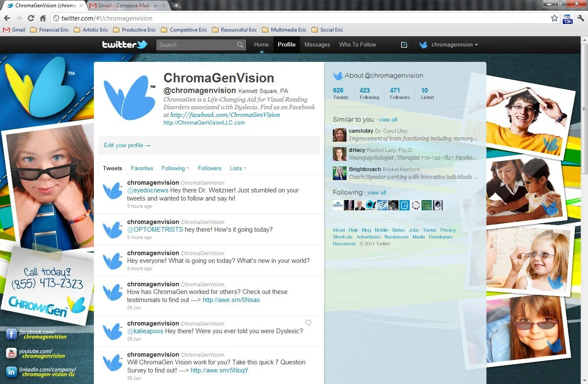The image size is (588, 384).
Task: Open Competitive Eric bookmark folder
Action: click(184, 30)
